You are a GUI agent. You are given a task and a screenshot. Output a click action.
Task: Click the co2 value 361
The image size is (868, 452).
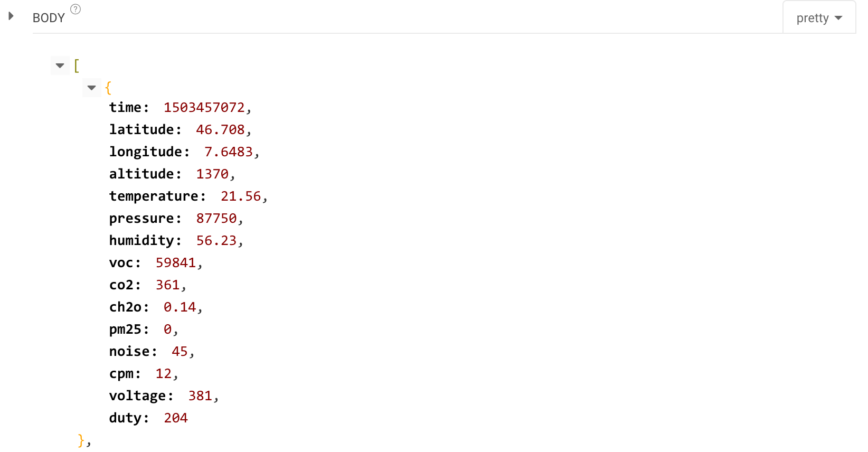(x=168, y=285)
